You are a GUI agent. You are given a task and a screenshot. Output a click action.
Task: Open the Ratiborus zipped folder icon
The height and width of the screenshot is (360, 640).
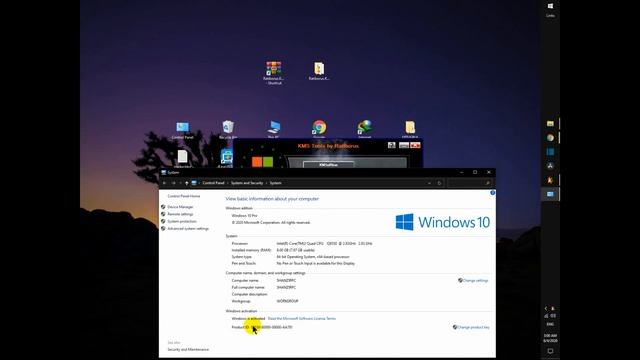coord(319,71)
